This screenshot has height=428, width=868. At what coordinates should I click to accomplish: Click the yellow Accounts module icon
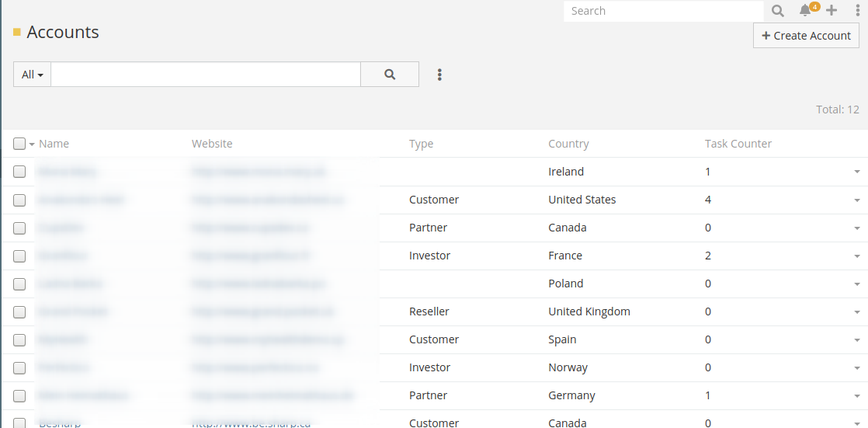[17, 33]
